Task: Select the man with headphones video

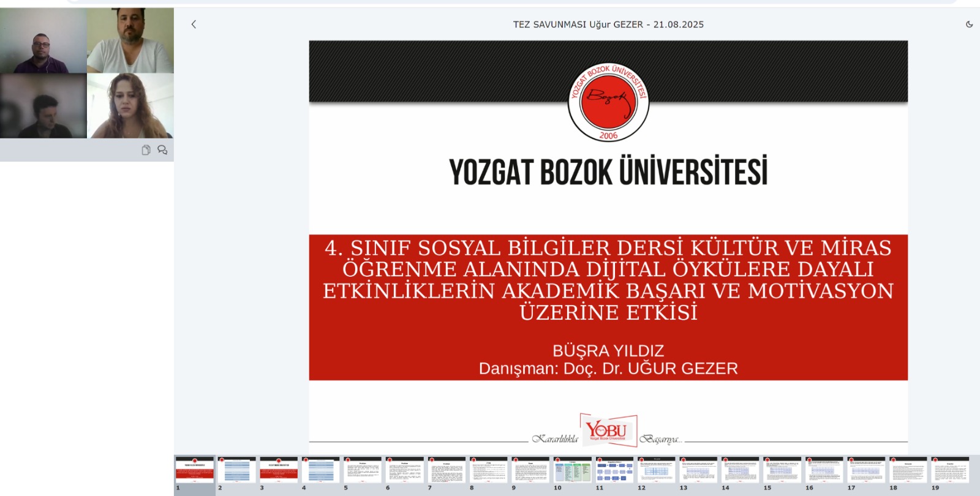Action: click(43, 40)
